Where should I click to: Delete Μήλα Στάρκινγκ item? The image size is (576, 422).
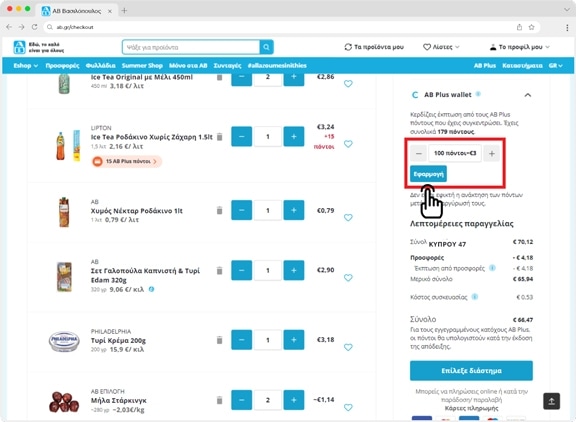point(219,400)
